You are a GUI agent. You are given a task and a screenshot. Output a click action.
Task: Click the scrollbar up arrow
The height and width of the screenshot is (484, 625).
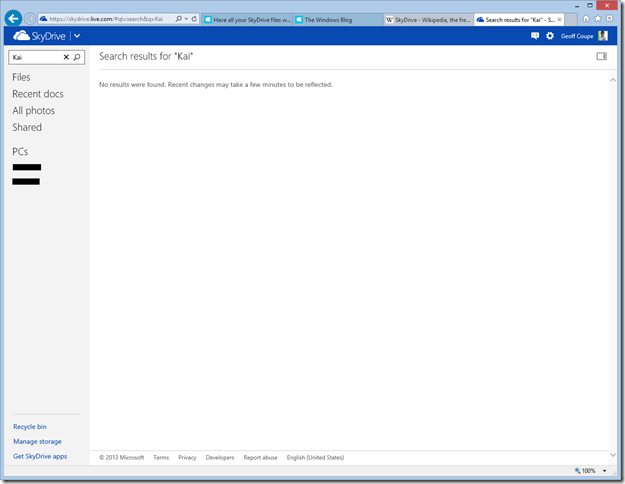click(x=613, y=80)
